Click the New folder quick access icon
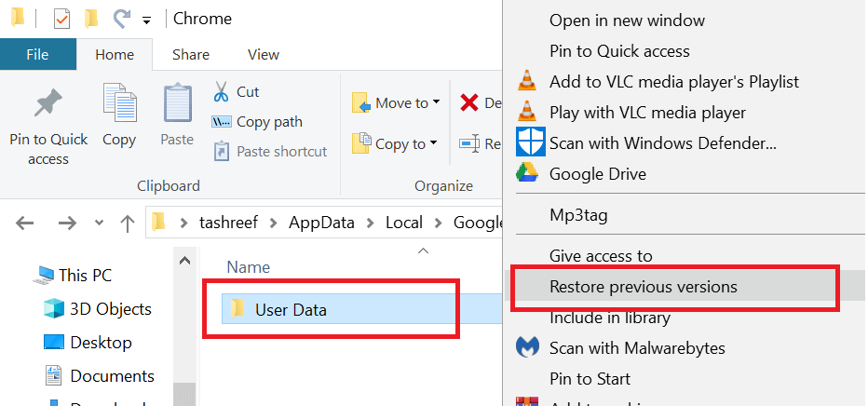 coord(91,19)
